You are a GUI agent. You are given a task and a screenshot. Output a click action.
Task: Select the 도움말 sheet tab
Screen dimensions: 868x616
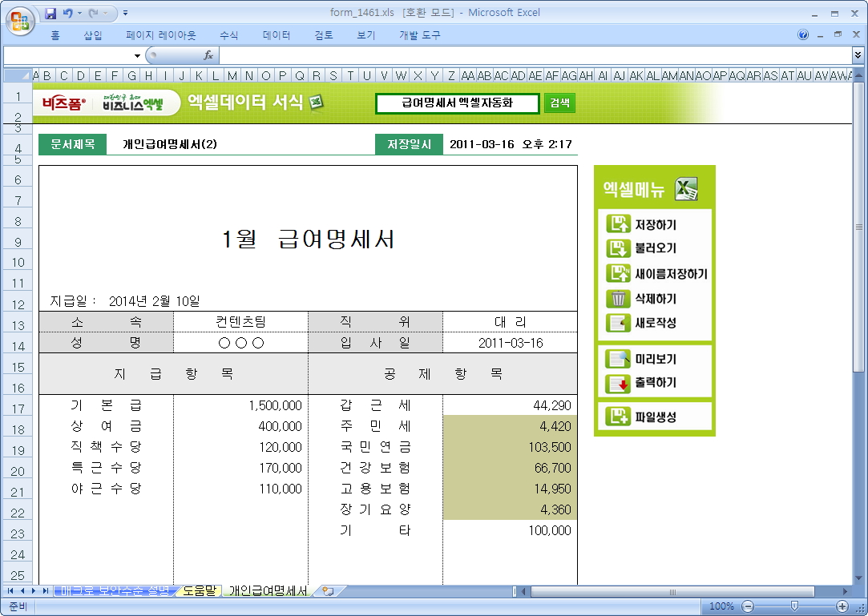[200, 590]
